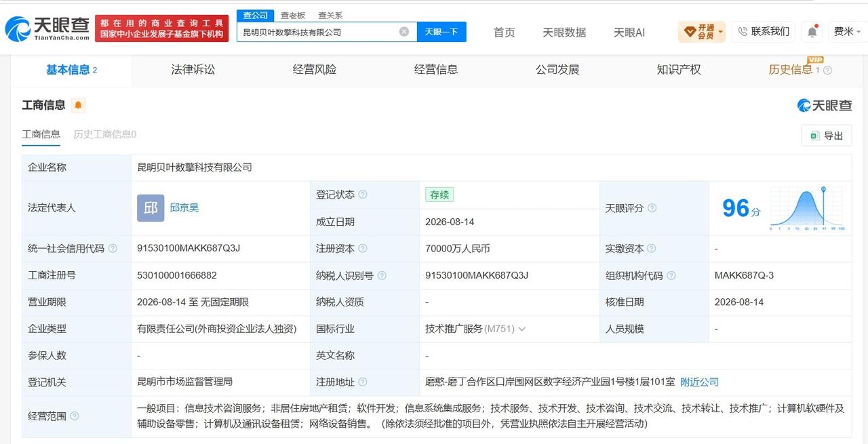868x444 pixels.
Task: Click the orange alert bell beside 工商信息
Action: (x=78, y=105)
